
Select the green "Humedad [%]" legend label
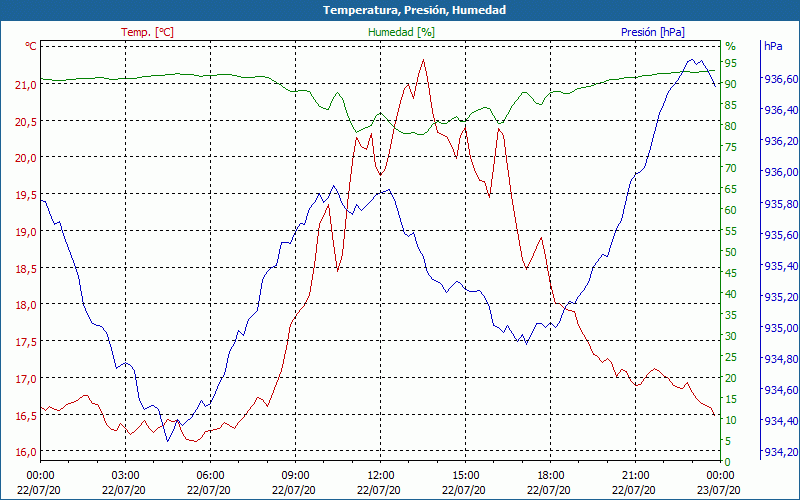point(401,32)
